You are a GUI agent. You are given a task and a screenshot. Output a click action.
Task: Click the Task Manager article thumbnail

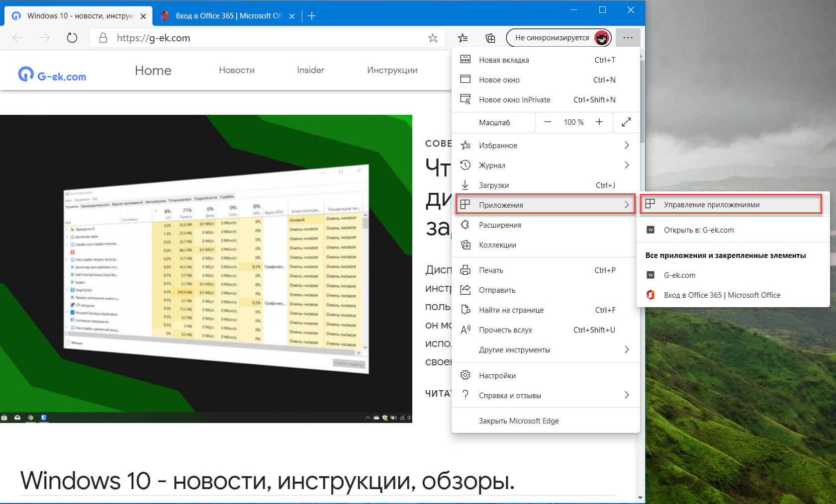[206, 269]
